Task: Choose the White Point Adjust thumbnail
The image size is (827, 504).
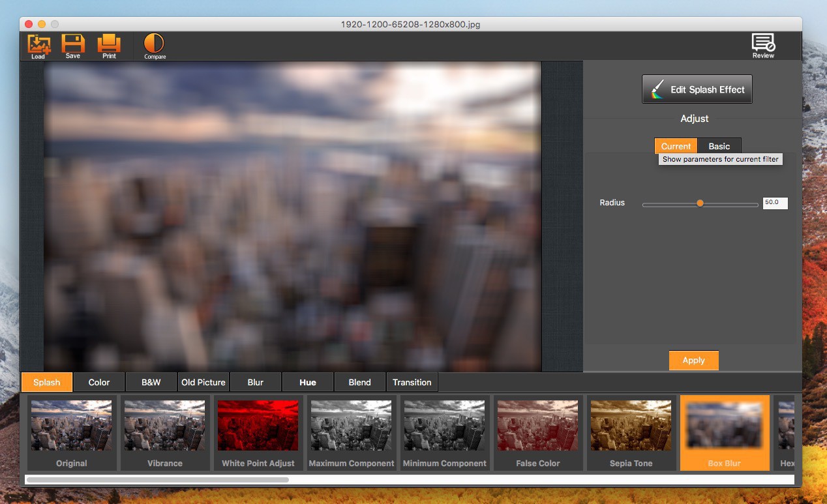Action: tap(258, 432)
